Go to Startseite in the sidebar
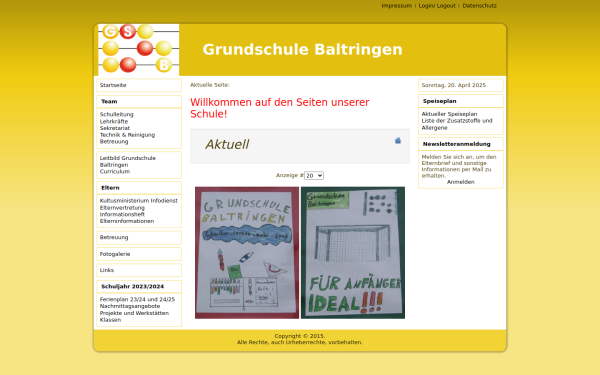Image resolution: width=600 pixels, height=375 pixels. pyautogui.click(x=113, y=85)
